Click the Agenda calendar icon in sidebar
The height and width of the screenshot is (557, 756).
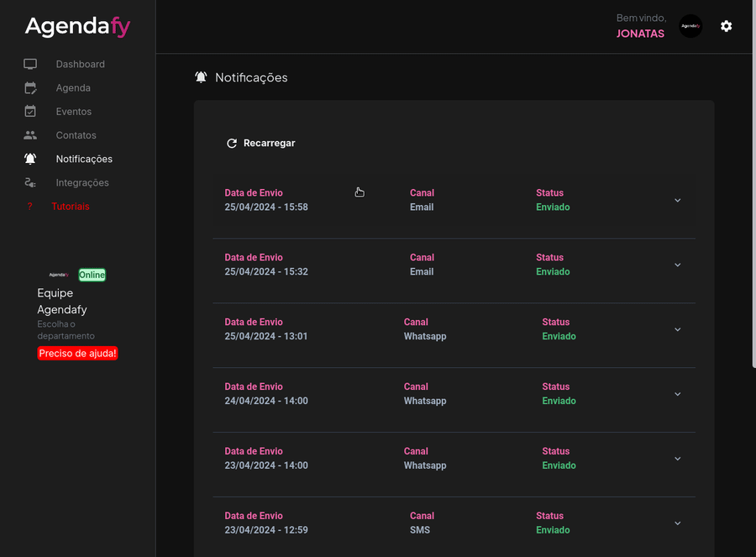click(30, 87)
